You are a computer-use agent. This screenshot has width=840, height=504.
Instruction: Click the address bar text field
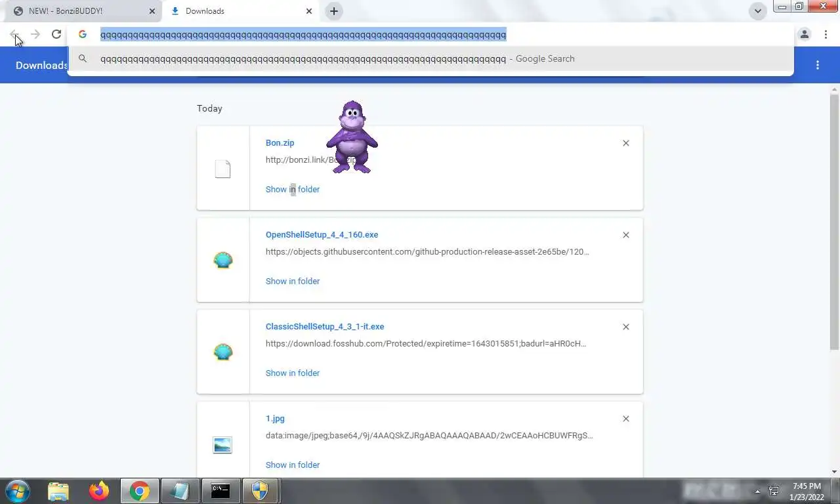430,35
